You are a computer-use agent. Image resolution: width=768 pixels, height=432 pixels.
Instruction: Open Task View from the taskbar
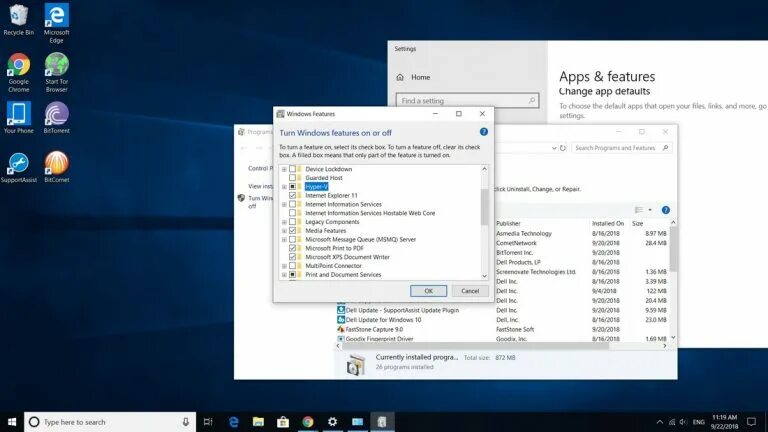pos(208,422)
